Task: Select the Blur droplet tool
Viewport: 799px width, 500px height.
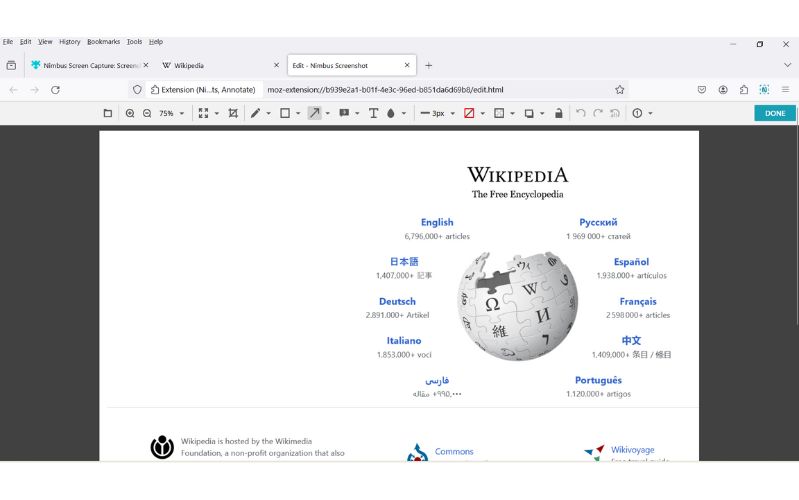Action: pos(391,113)
